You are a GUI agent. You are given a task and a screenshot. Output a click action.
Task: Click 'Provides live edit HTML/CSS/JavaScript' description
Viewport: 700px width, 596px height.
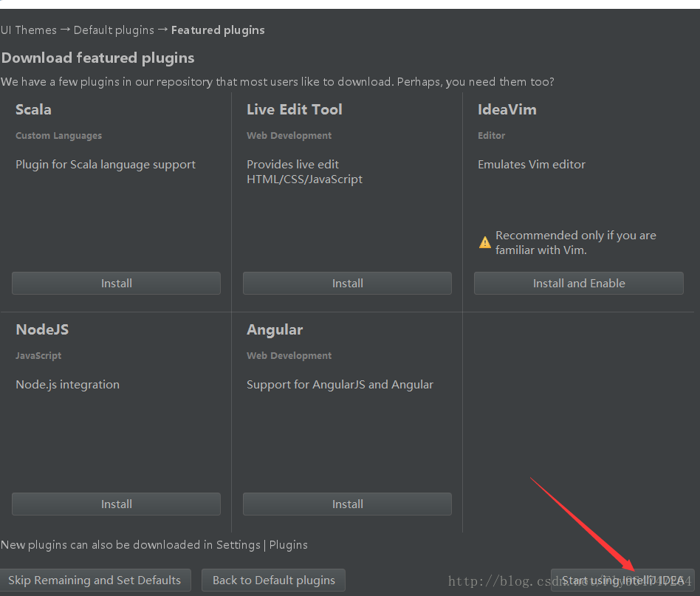pos(305,172)
